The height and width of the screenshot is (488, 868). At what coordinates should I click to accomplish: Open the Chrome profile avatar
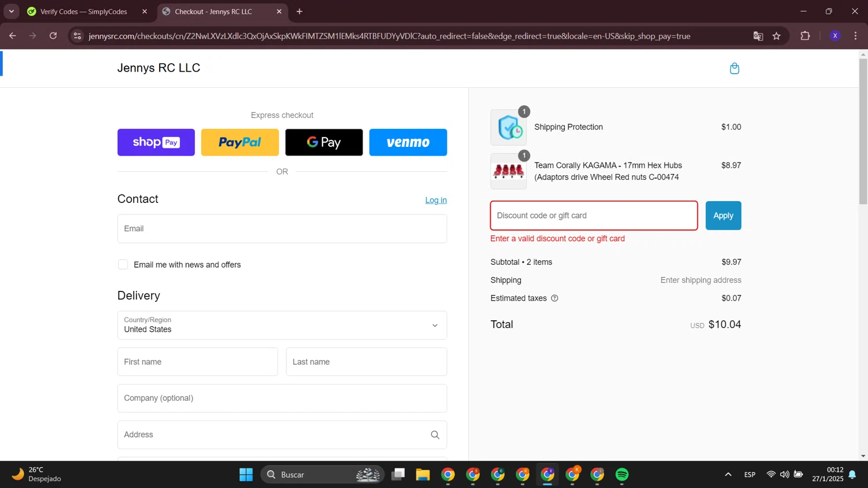tap(835, 36)
